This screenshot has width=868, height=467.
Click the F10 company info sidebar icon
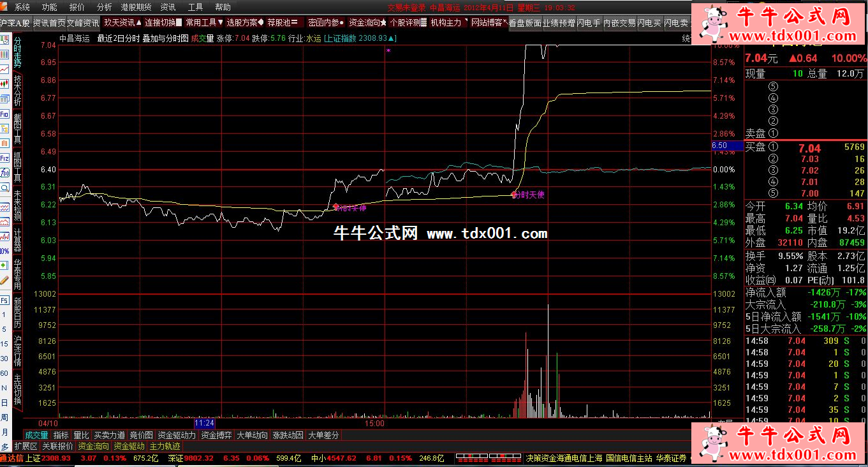click(x=4, y=115)
